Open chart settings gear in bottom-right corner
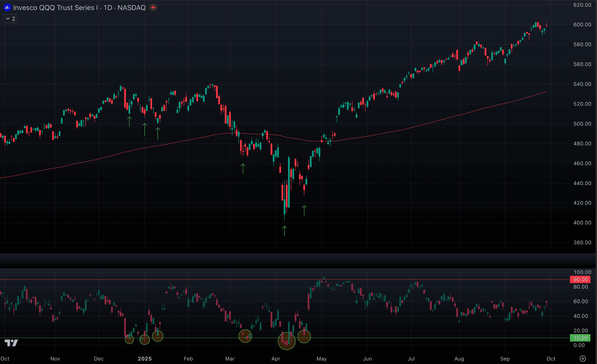 [582, 358]
